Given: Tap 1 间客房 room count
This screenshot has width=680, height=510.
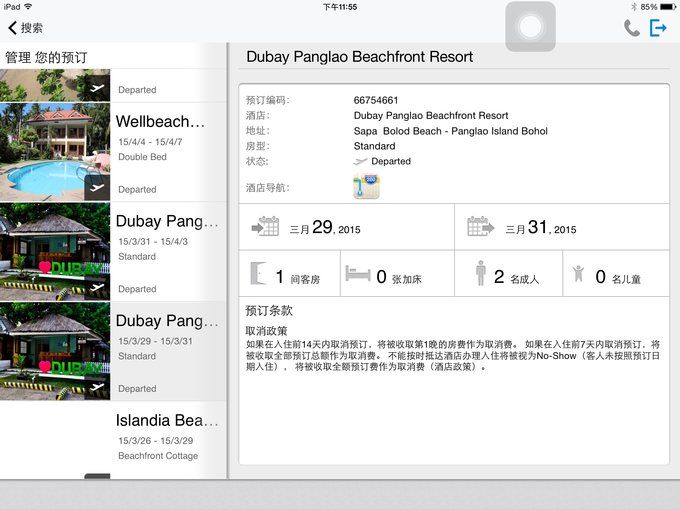Looking at the screenshot, I should (x=298, y=277).
